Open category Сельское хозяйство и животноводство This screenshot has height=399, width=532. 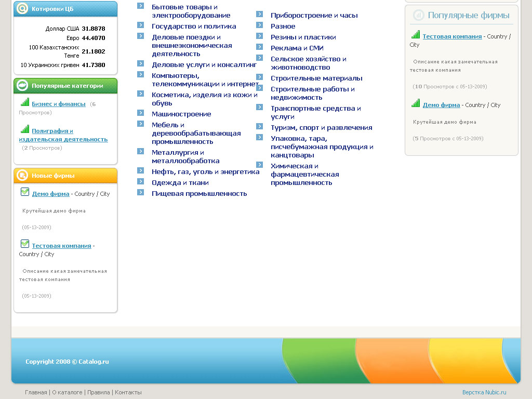click(309, 63)
